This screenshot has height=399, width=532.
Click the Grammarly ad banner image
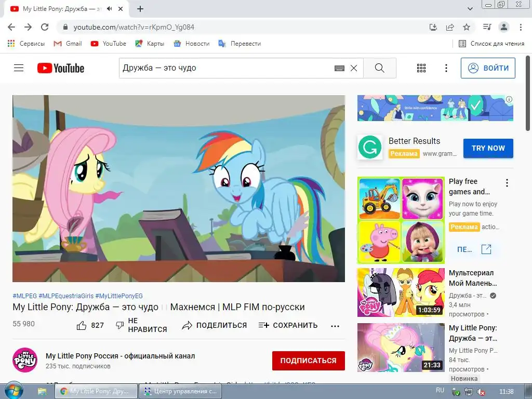[435, 108]
